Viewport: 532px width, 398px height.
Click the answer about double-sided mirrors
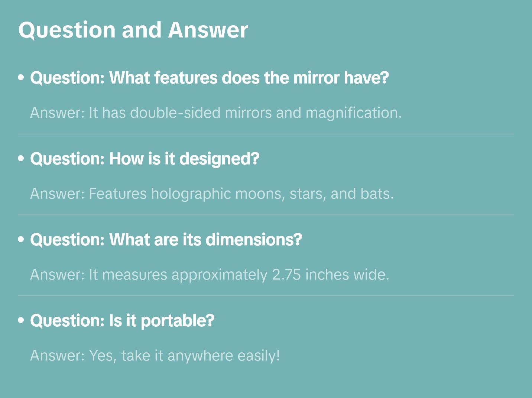point(216,113)
